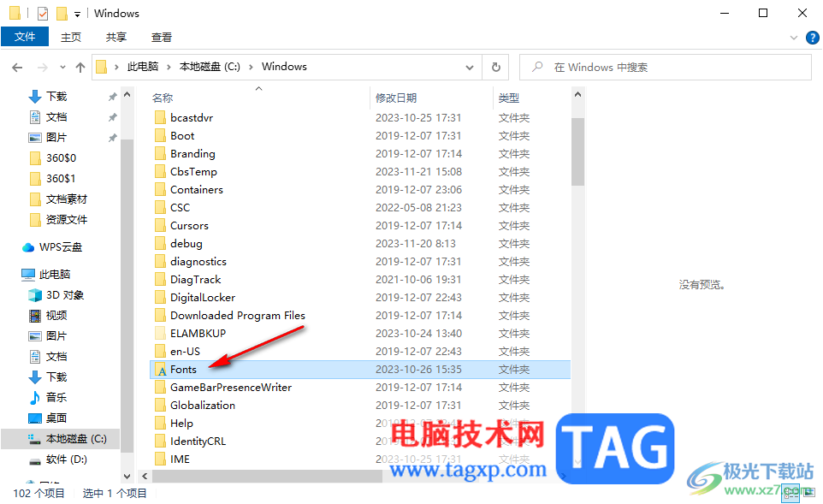This screenshot has width=823, height=504.
Task: Open 软件 (D:) drive in navigation pane
Action: 66,460
